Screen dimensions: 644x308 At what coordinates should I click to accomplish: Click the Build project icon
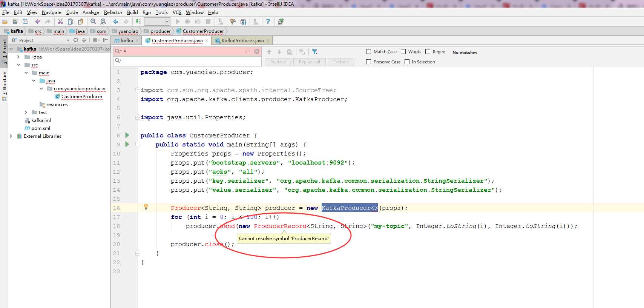coord(138,22)
